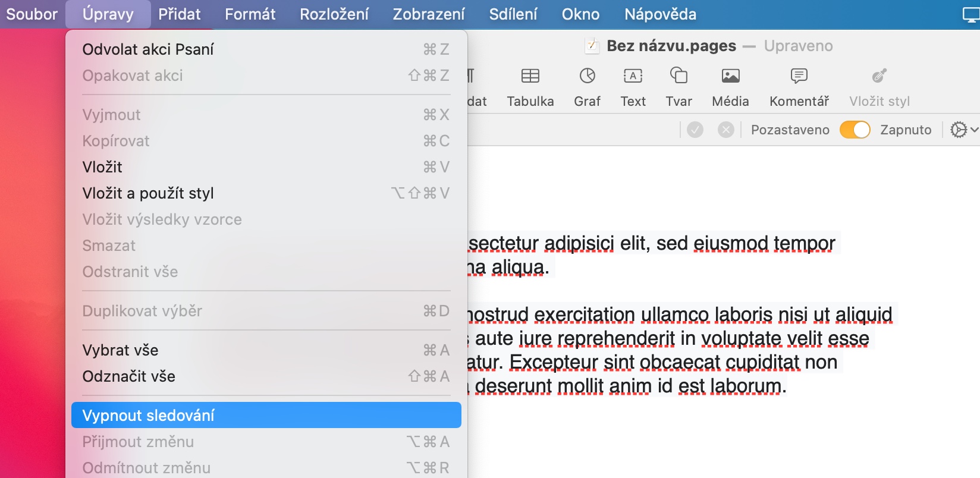Click the word tempor in the document
The image size is (980, 478).
coord(804,243)
